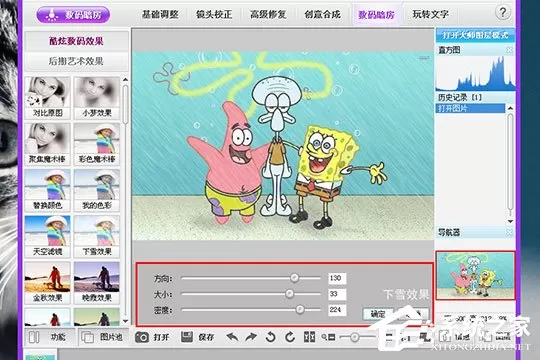The width and height of the screenshot is (540, 360).
Task: Click the camera icon to open image
Action: pos(142,337)
